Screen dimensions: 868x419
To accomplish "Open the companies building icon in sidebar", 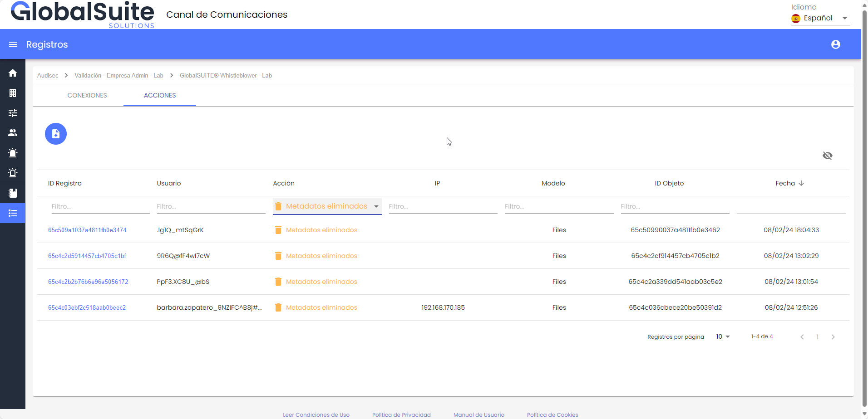I will coord(13,93).
